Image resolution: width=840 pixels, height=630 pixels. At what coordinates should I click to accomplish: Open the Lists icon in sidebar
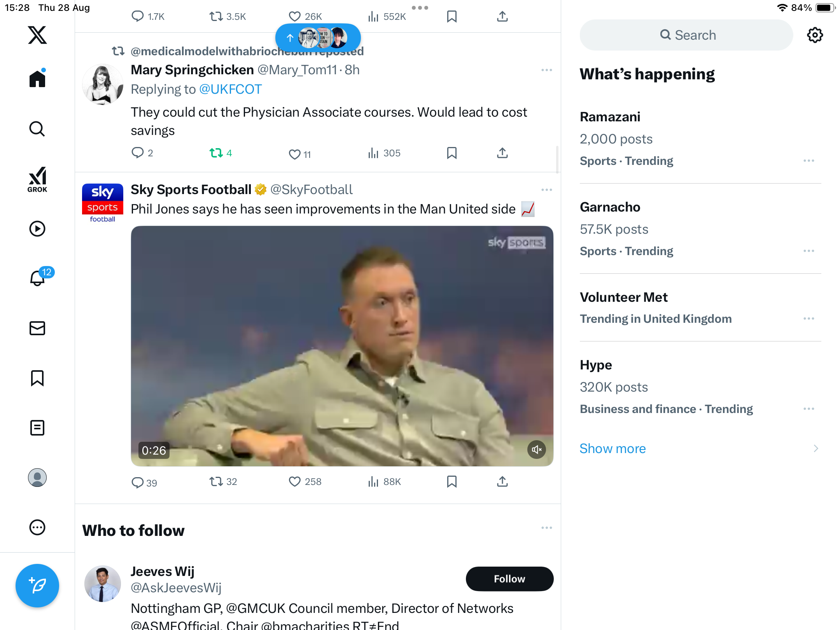[37, 428]
